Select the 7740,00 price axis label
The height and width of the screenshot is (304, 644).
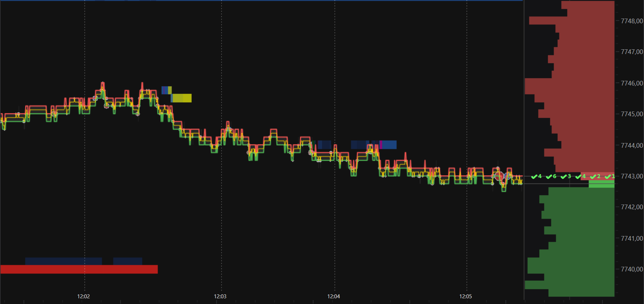tap(632, 269)
